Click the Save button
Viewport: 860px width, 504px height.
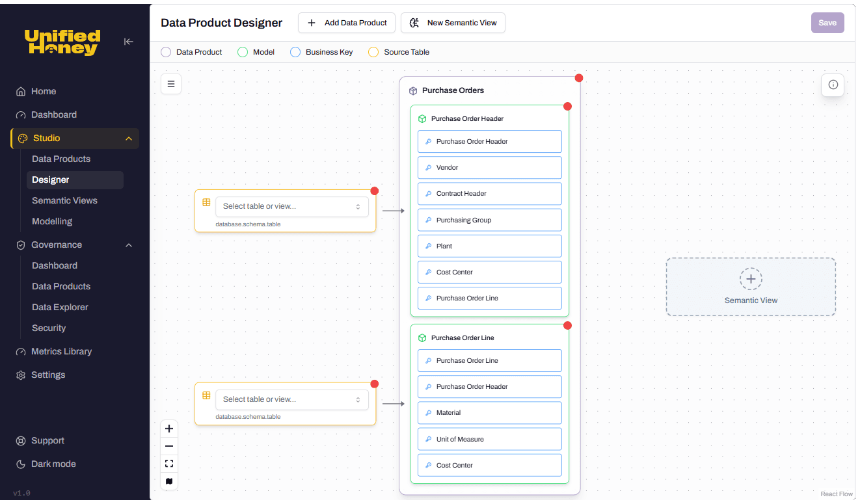(827, 23)
